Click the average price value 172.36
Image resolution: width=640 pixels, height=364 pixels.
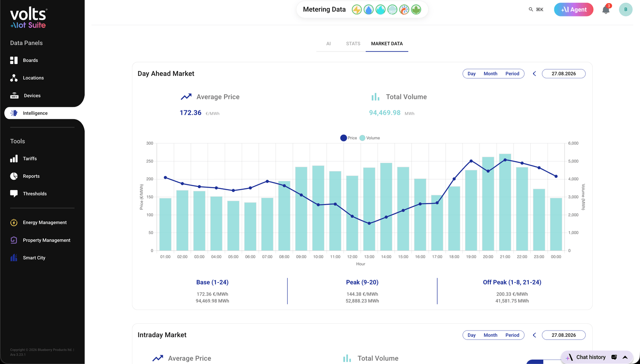190,113
